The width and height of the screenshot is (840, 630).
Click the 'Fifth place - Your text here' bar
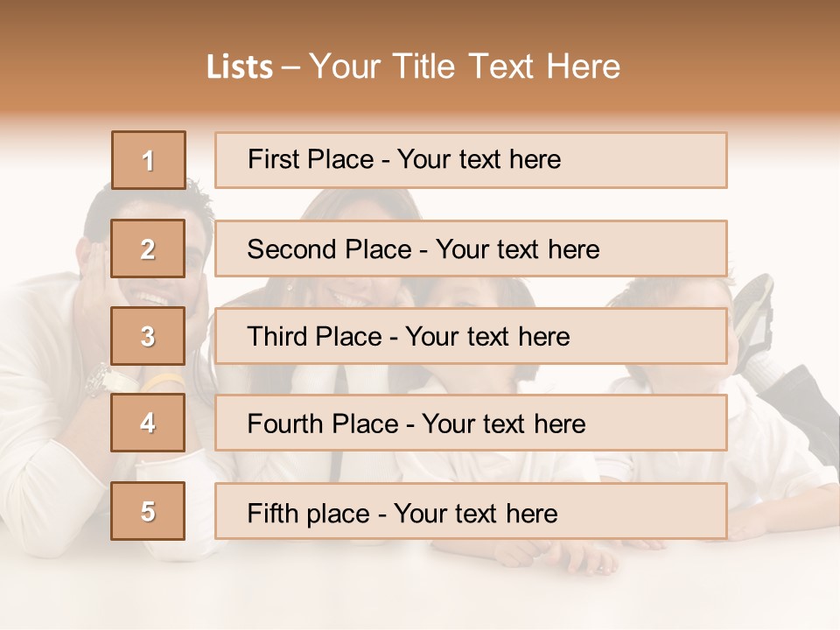[x=471, y=511]
